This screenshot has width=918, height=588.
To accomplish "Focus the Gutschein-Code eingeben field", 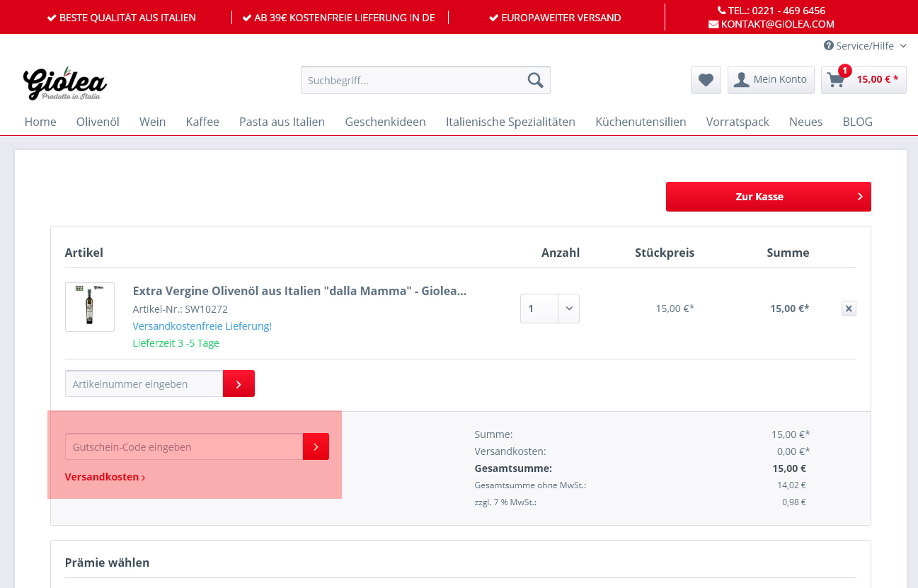I will point(184,446).
